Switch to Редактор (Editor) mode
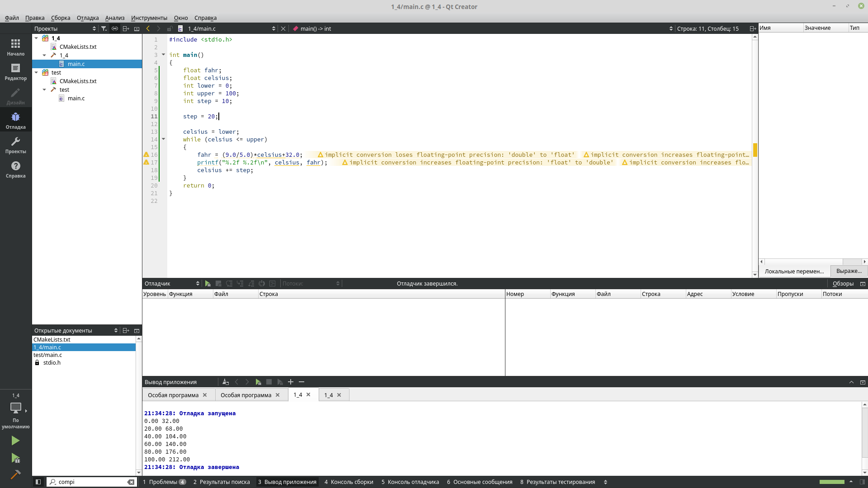Screen dimensions: 868x488 point(16,71)
